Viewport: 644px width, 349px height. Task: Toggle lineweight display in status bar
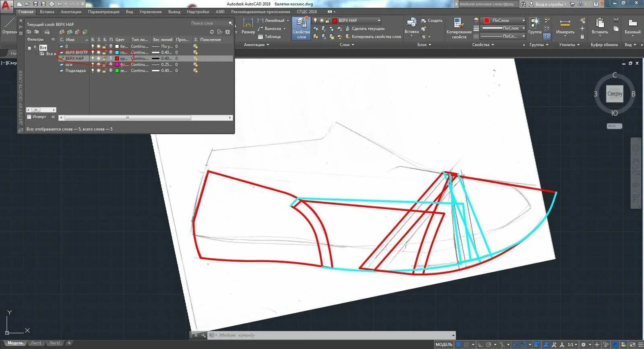click(537, 345)
